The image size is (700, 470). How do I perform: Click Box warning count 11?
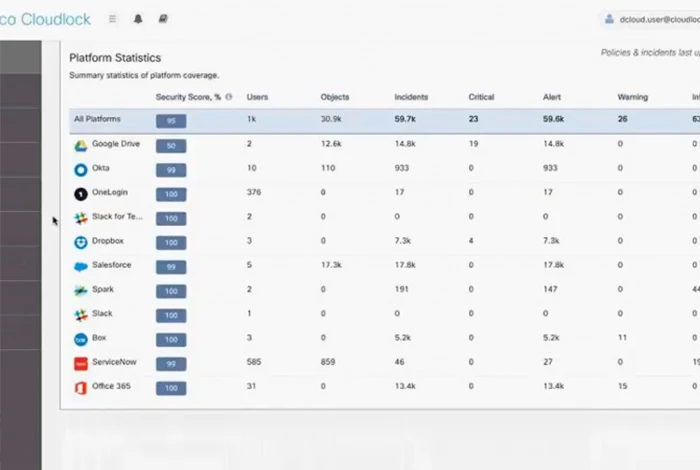(x=622, y=337)
